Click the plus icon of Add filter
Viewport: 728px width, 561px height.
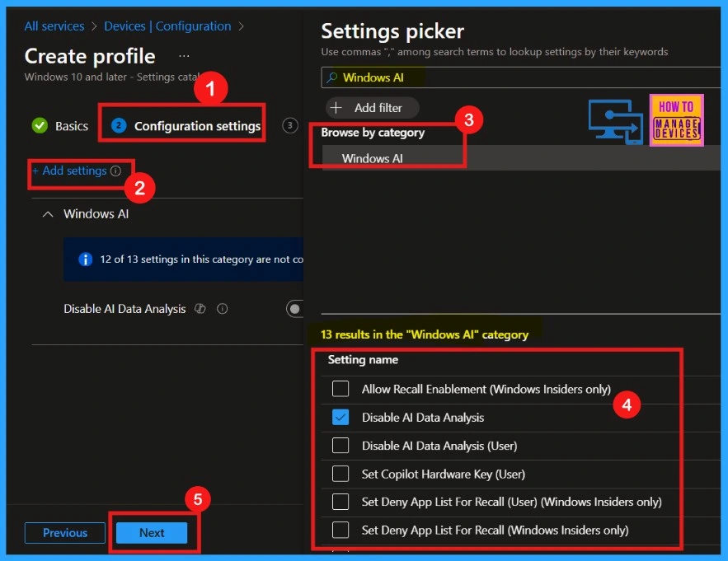(336, 108)
